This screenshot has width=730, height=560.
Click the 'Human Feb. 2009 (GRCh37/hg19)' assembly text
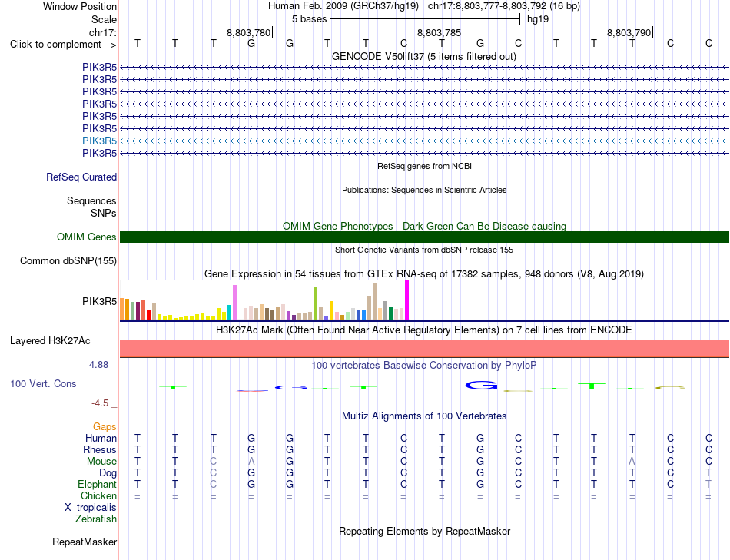click(343, 6)
